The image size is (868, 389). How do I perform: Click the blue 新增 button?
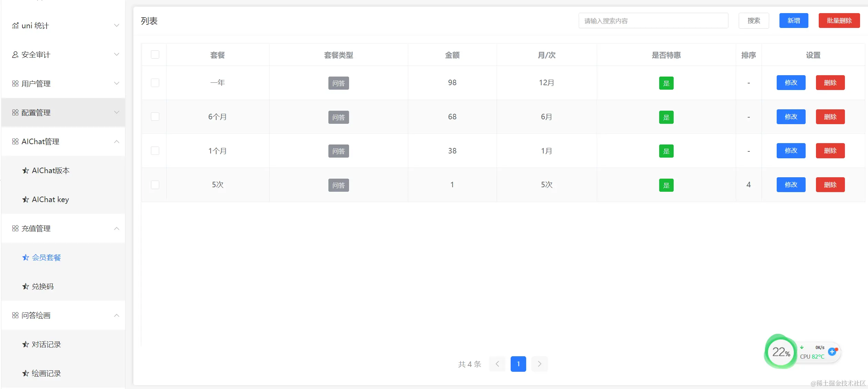tap(794, 21)
